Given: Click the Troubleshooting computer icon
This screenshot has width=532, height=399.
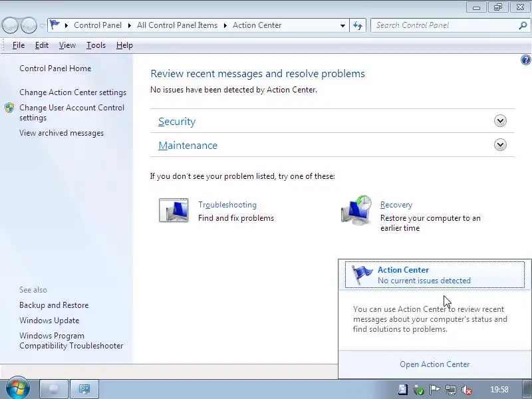Looking at the screenshot, I should (174, 210).
